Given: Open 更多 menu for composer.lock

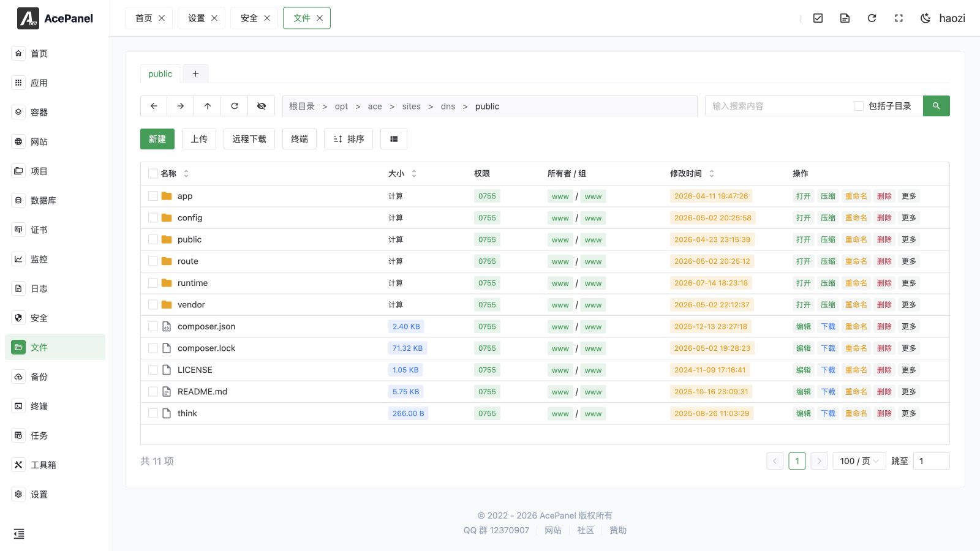Looking at the screenshot, I should click(x=909, y=348).
